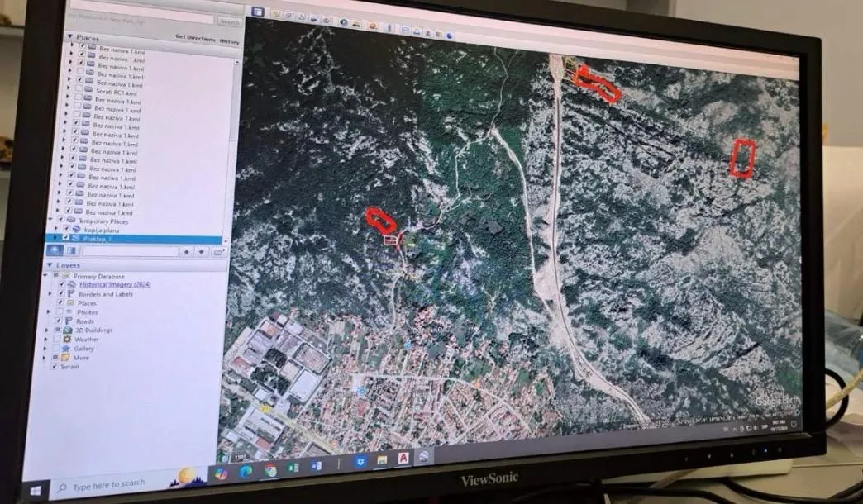Open the search History link
This screenshot has height=504, width=863.
pyautogui.click(x=230, y=41)
